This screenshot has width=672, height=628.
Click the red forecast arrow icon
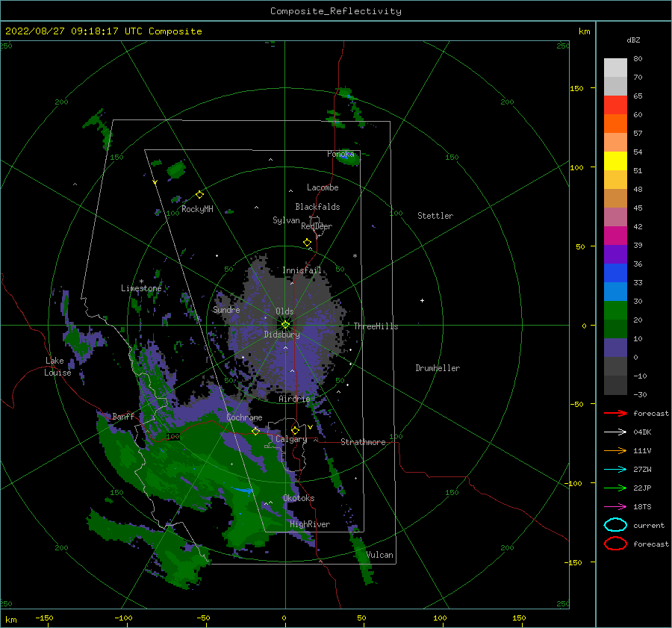pos(615,413)
